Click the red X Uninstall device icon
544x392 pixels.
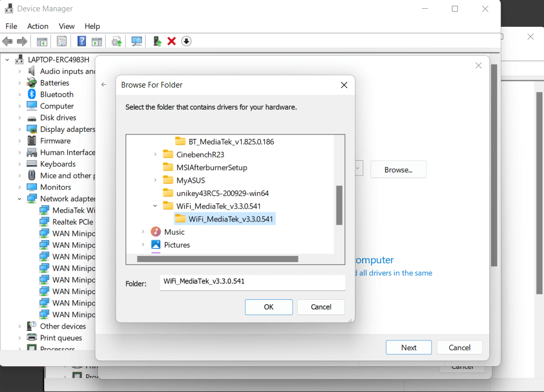tap(172, 41)
